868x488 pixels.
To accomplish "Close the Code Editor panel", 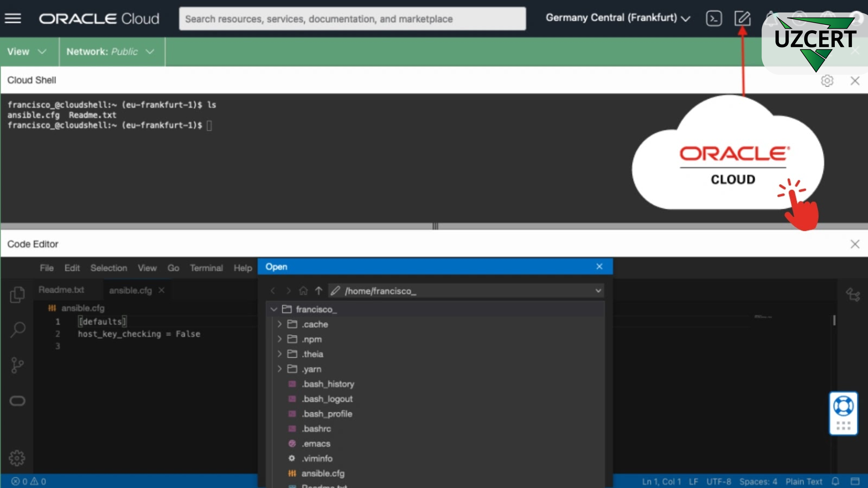I will [x=855, y=244].
